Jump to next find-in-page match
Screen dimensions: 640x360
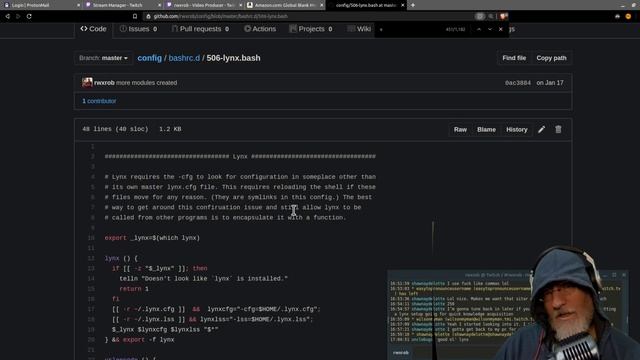pyautogui.click(x=490, y=29)
